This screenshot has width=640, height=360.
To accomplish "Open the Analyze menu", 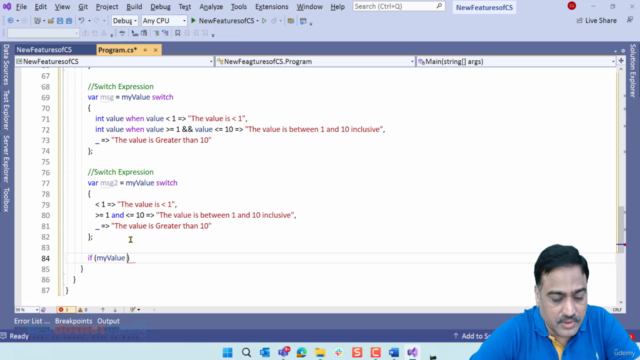I will tap(211, 7).
